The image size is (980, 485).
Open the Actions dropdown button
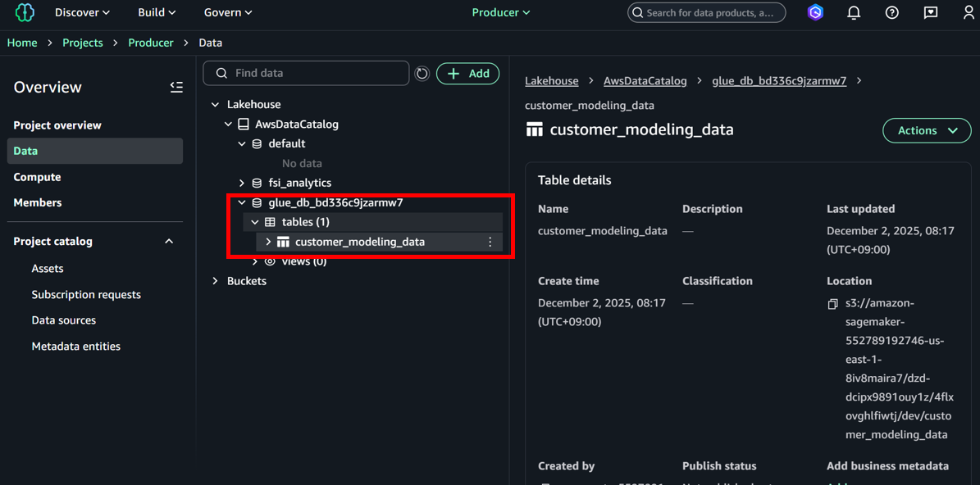click(x=927, y=130)
